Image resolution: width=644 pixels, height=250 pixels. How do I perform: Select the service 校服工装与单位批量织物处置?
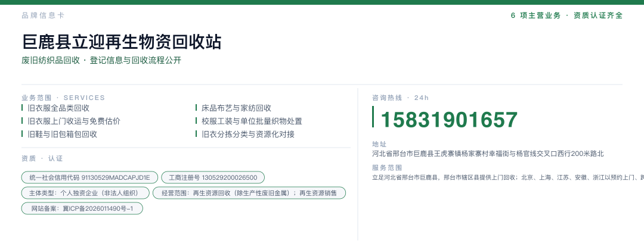[x=252, y=121]
